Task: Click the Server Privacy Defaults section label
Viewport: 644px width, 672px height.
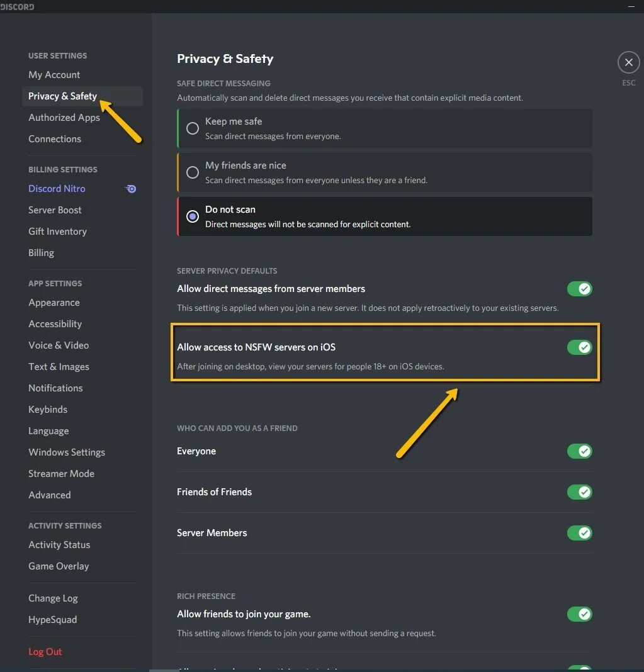Action: (x=227, y=271)
